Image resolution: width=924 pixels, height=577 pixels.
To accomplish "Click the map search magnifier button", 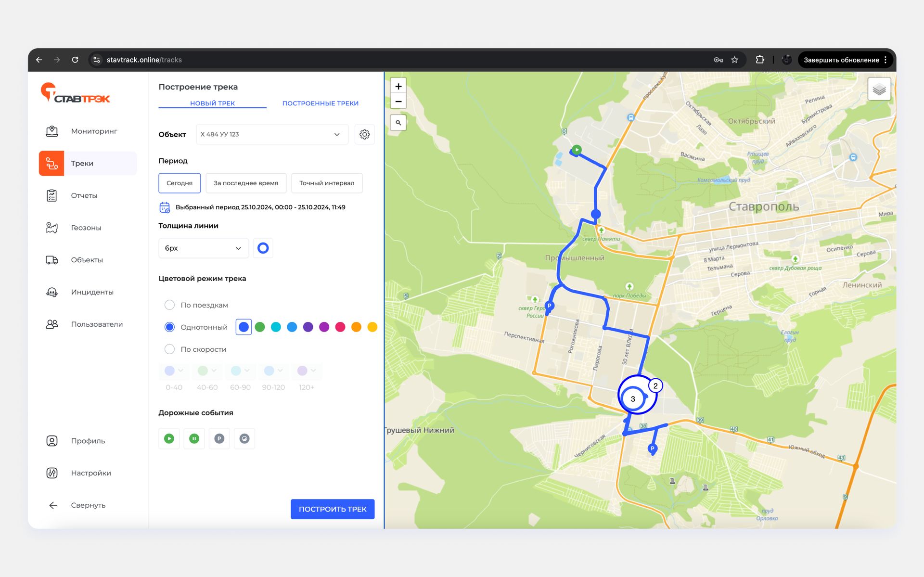I will coord(398,123).
